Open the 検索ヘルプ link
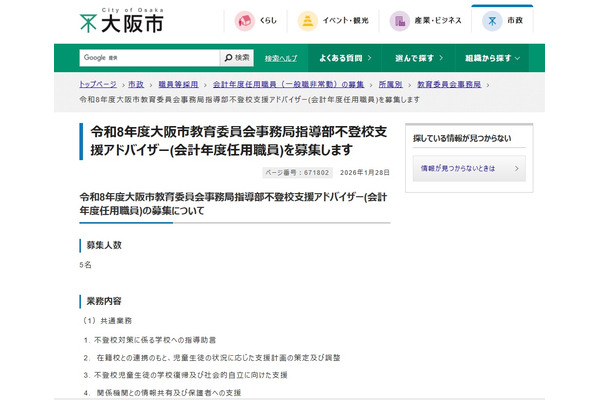Viewport: 600px width, 400px height. [x=280, y=59]
